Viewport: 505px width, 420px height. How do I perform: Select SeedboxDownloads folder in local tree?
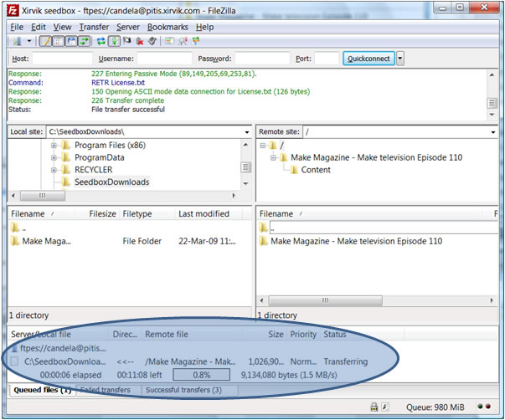[111, 182]
